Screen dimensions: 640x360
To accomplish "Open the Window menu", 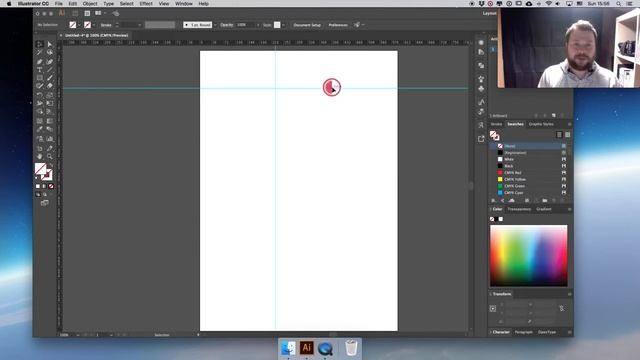I will point(184,4).
